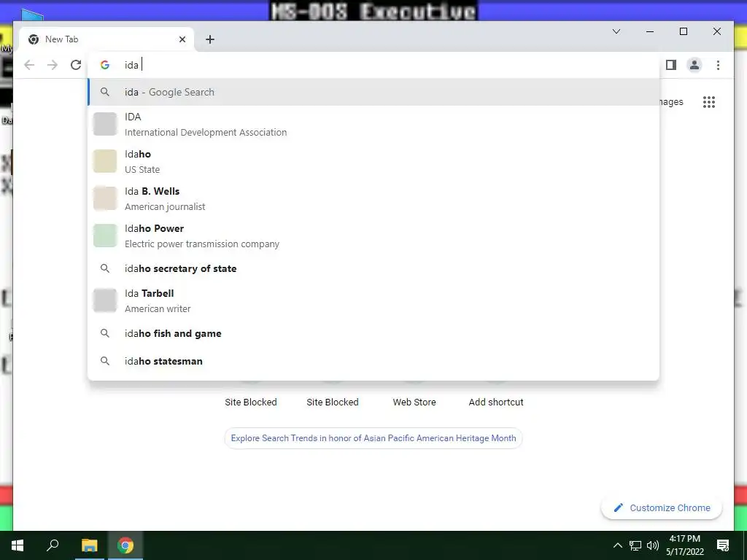Screen dimensions: 747x560
Task: Open the notification center icon
Action: [723, 545]
